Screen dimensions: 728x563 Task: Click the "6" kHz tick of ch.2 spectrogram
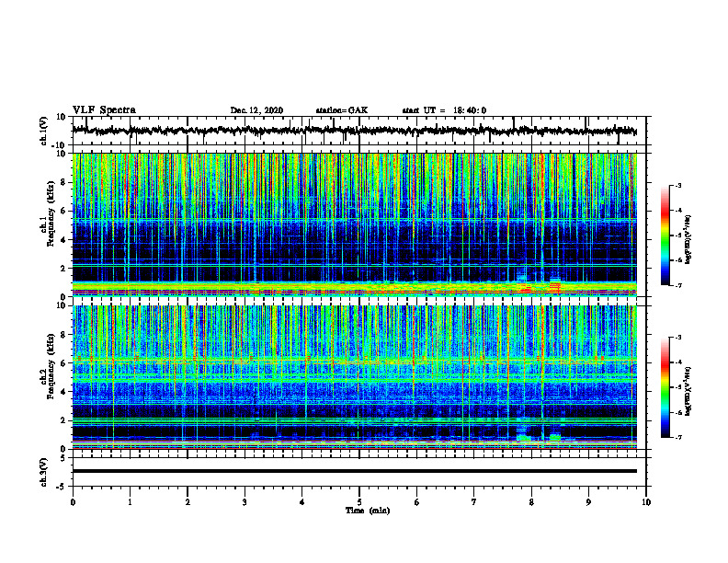click(x=63, y=363)
